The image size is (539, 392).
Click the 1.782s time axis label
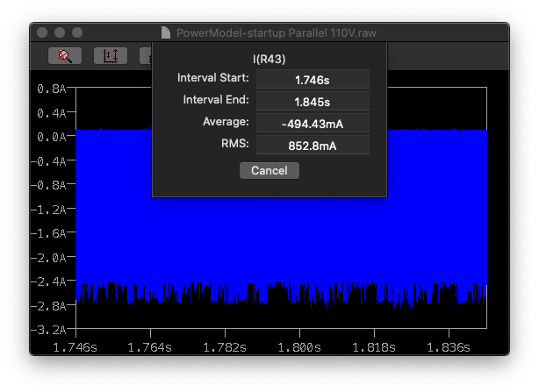coord(225,347)
